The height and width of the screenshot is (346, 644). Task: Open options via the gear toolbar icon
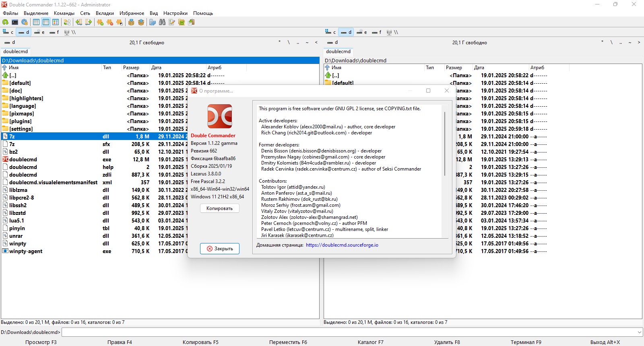point(25,22)
